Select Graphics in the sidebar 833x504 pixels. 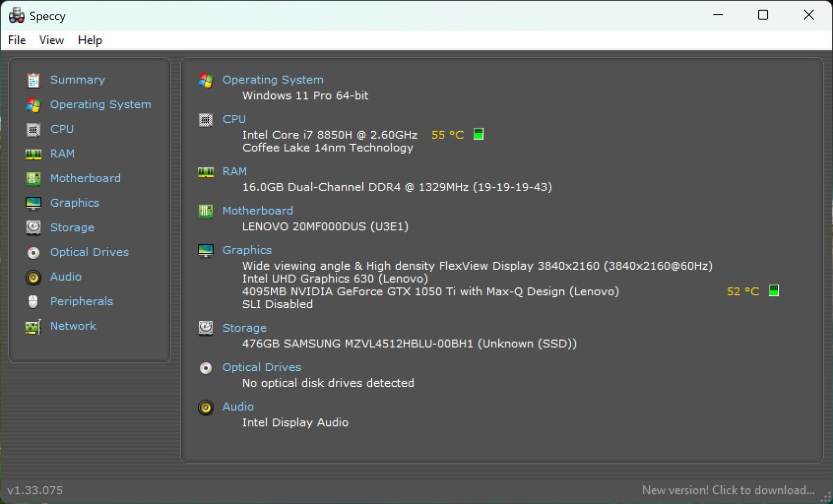point(74,203)
